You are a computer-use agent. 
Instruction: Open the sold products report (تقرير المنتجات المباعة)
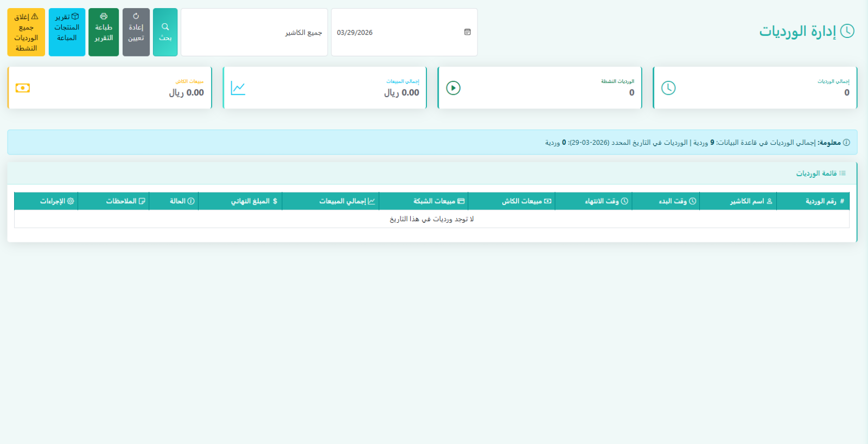67,33
